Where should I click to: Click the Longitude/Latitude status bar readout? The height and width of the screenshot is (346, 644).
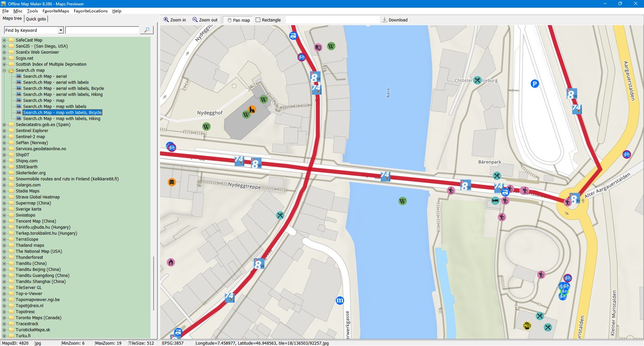[262, 343]
